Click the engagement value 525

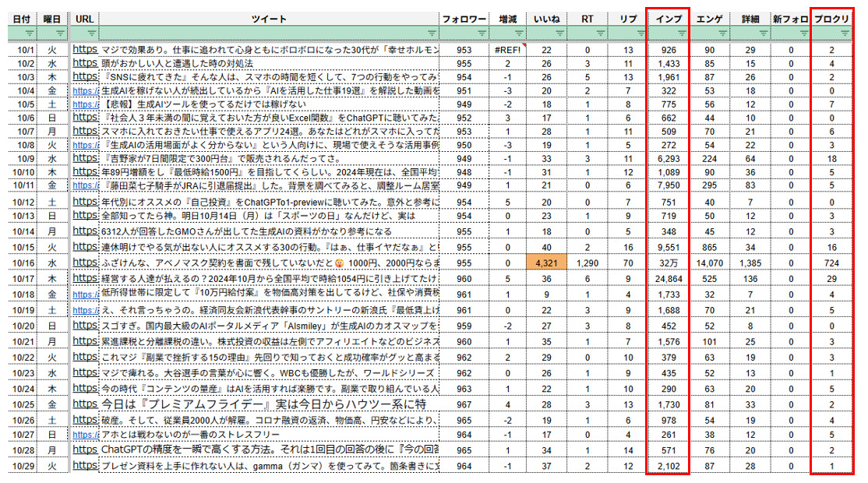click(709, 279)
